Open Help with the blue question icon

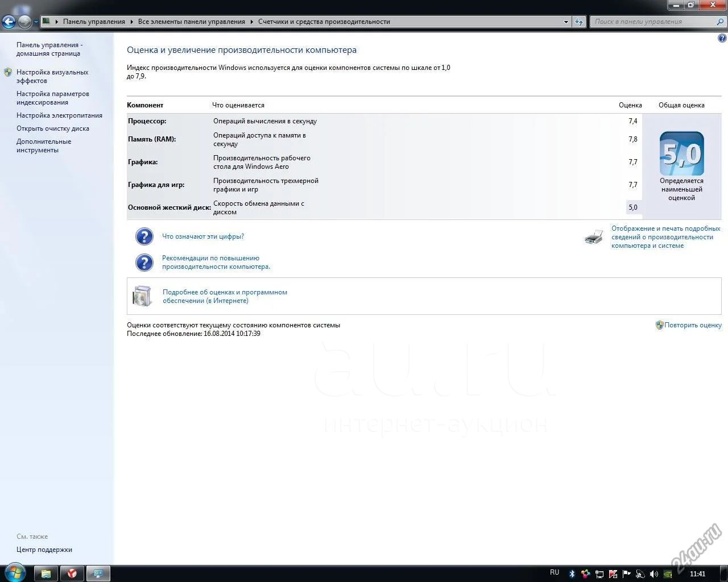pyautogui.click(x=722, y=39)
